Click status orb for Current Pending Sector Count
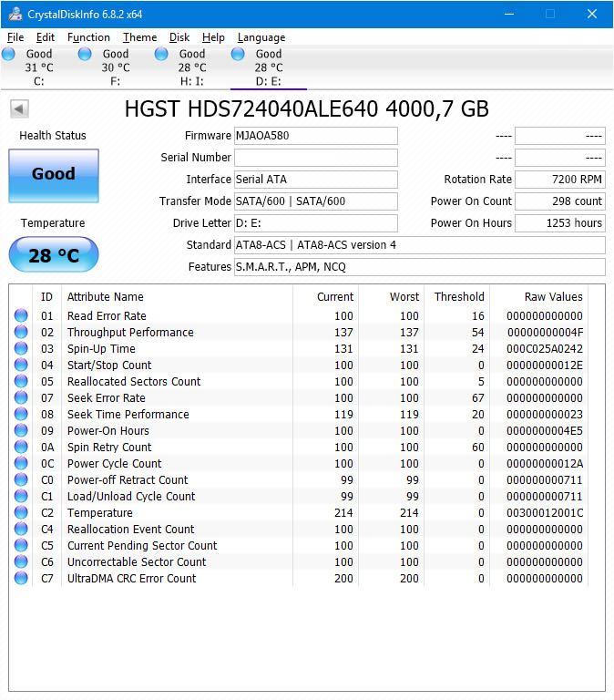614x700 pixels. [x=21, y=545]
